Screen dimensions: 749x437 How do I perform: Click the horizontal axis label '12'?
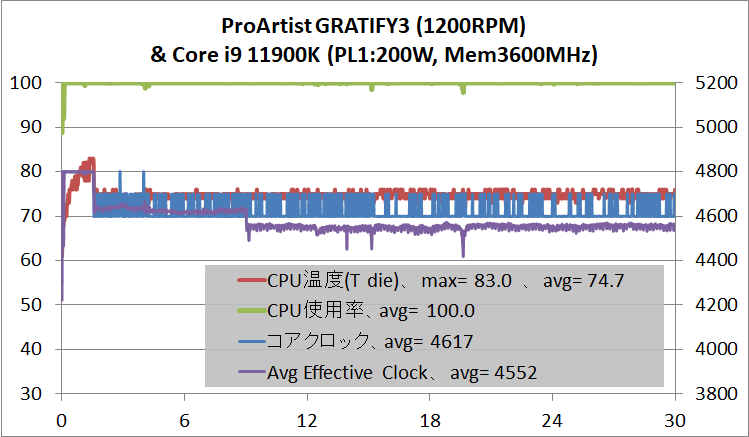(x=307, y=421)
